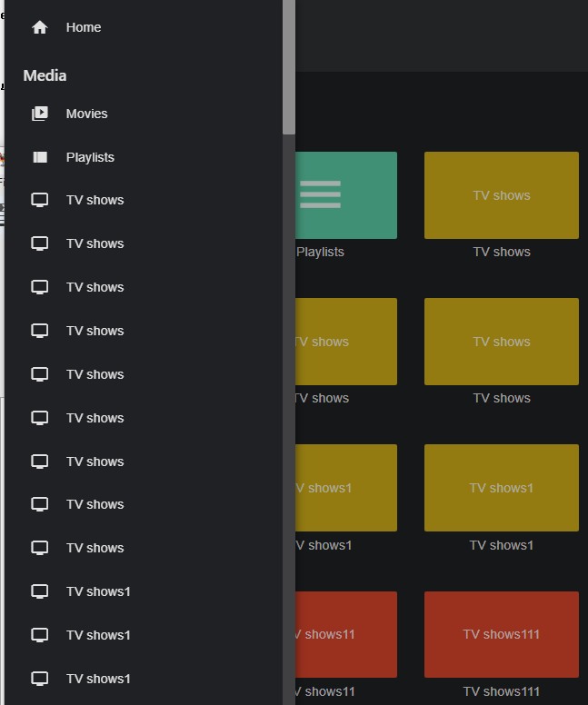
Task: Click the last TV shows1 monitor icon in sidebar
Action: coord(40,679)
